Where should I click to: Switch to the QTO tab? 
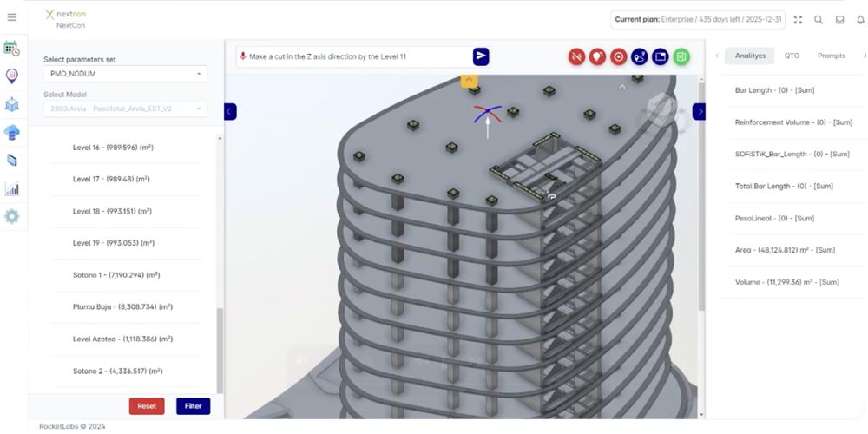pos(792,56)
